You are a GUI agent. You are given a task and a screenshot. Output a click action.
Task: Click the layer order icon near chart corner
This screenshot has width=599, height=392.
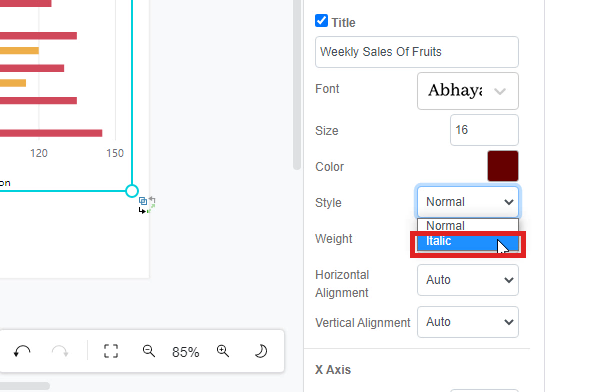pyautogui.click(x=143, y=201)
